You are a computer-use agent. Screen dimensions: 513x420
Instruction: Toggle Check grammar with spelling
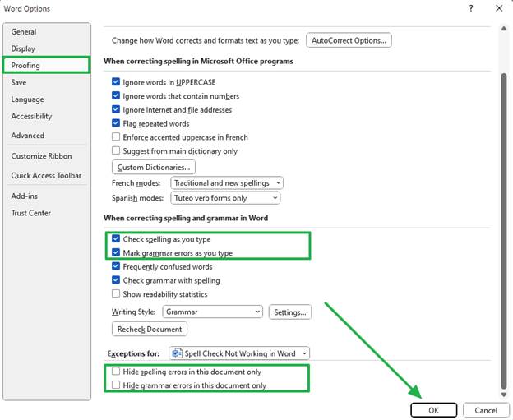tap(116, 280)
